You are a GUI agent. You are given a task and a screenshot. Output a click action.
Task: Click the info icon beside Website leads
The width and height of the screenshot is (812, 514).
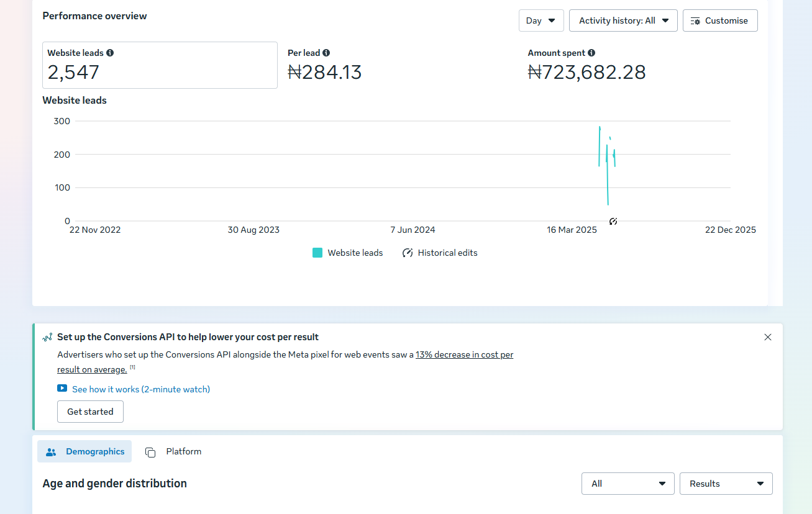110,53
